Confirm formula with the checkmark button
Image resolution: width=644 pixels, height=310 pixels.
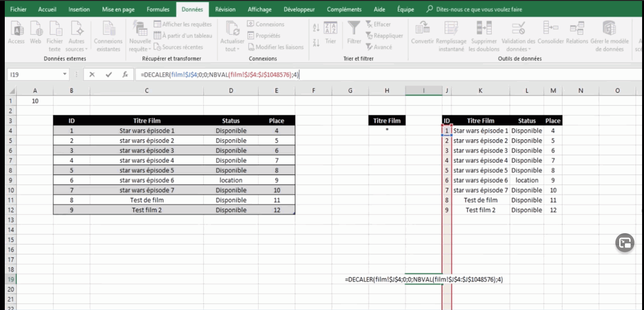[x=109, y=75]
